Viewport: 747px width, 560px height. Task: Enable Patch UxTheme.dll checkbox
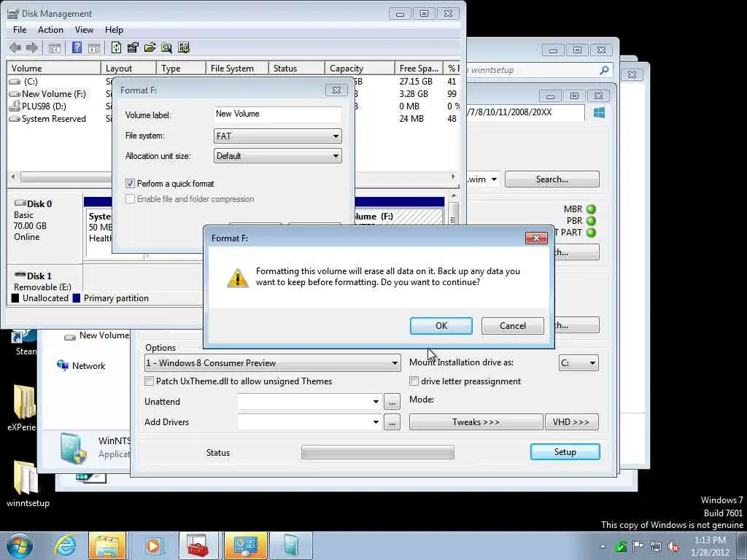pos(149,381)
